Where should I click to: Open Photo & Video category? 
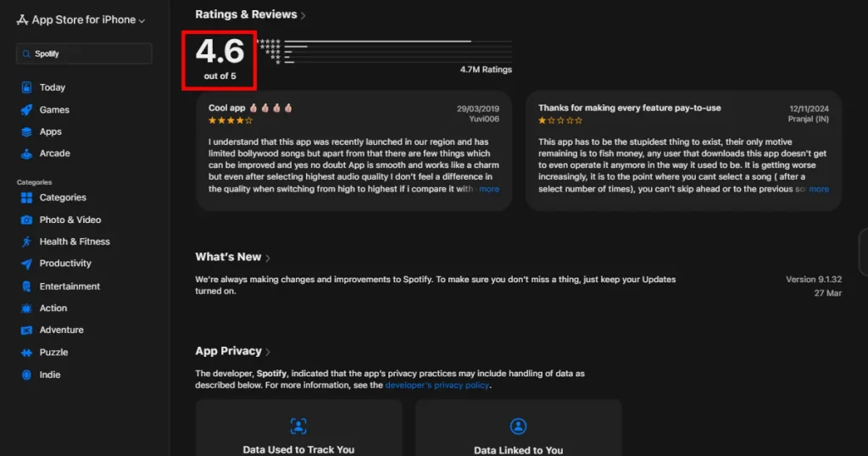pos(70,220)
